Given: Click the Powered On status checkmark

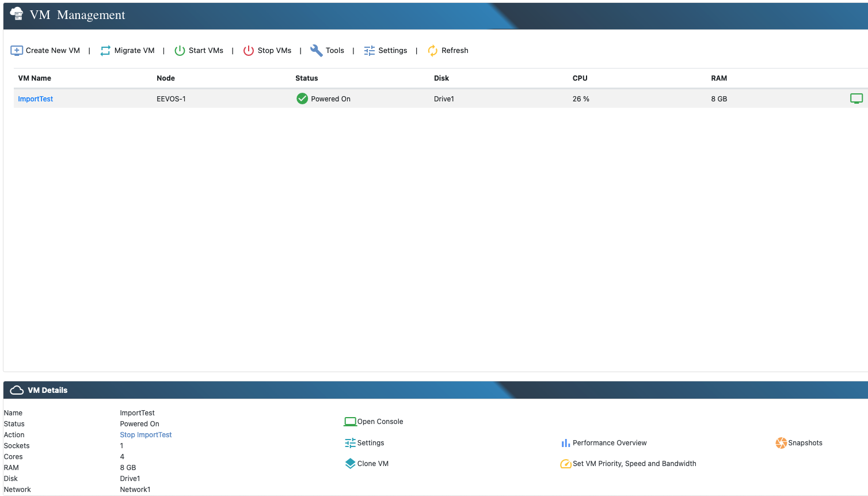Looking at the screenshot, I should (302, 99).
